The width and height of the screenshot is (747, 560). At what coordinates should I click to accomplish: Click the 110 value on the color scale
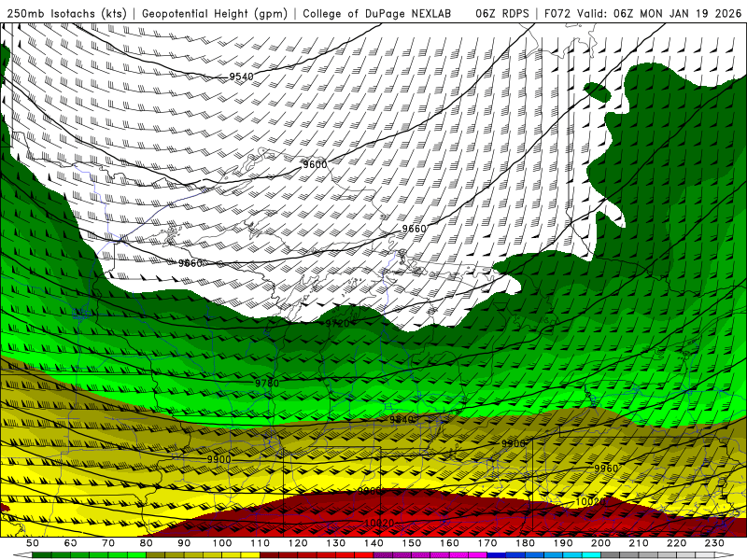[x=260, y=543]
